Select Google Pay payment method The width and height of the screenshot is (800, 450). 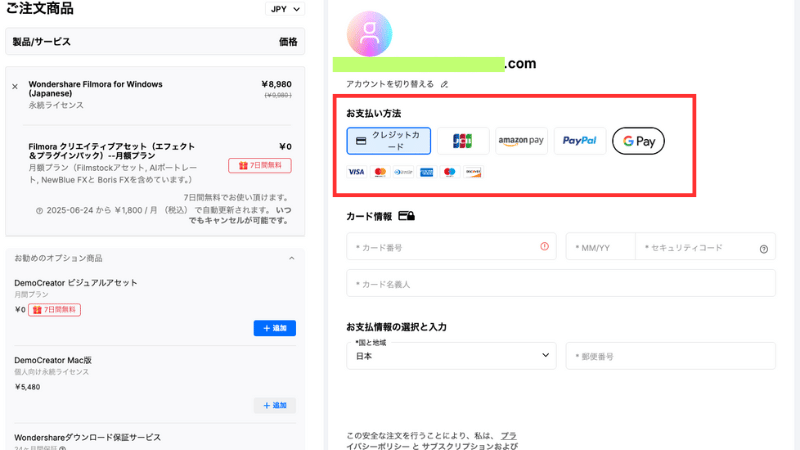point(638,141)
